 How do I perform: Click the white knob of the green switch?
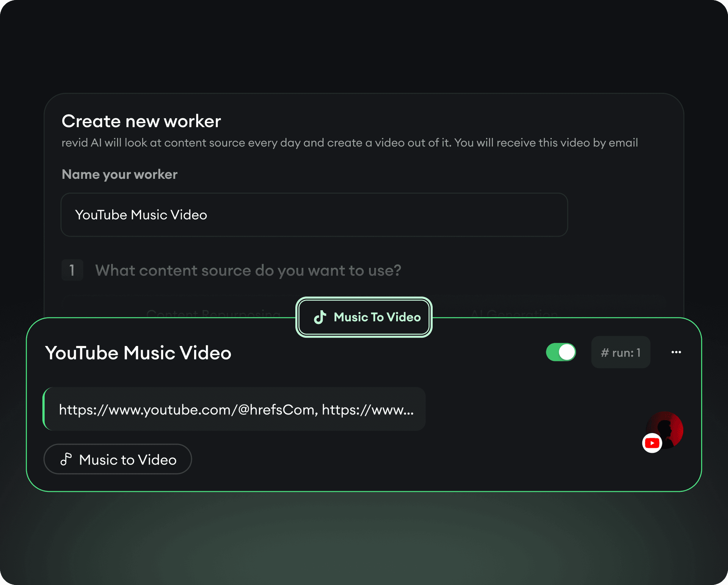point(567,352)
